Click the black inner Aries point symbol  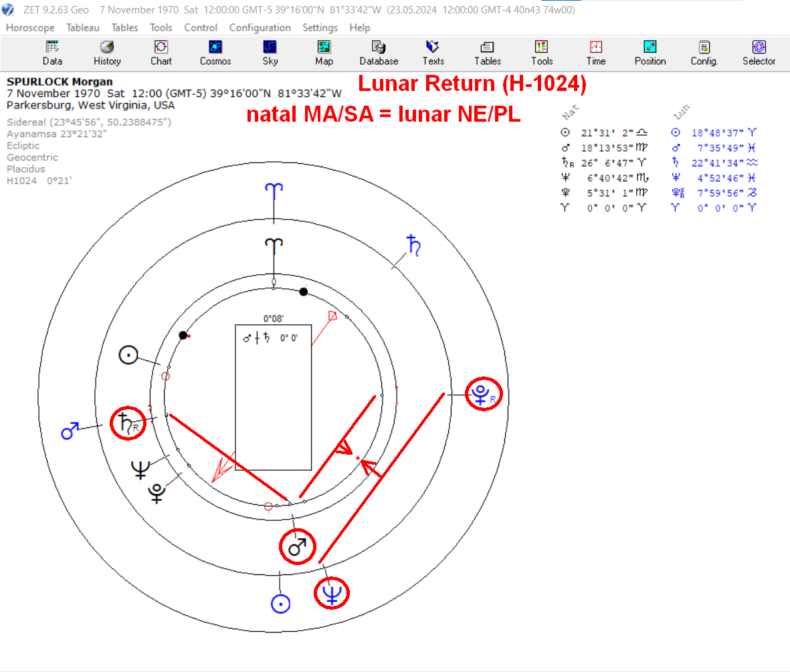274,246
